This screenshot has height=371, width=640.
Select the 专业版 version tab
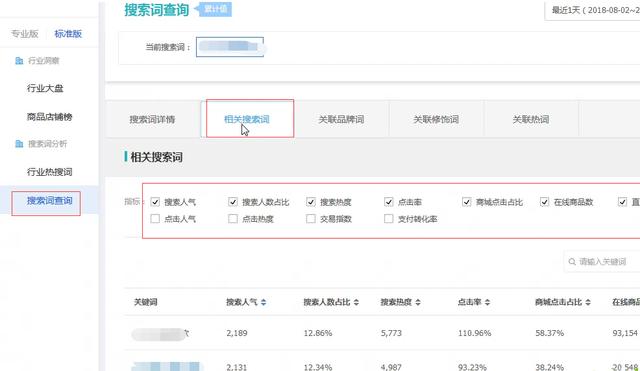[24, 34]
